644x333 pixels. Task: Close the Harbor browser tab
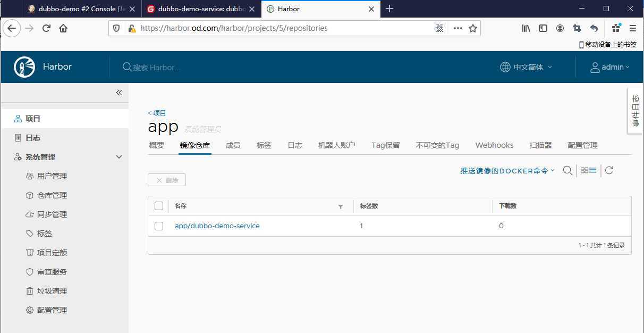[372, 9]
